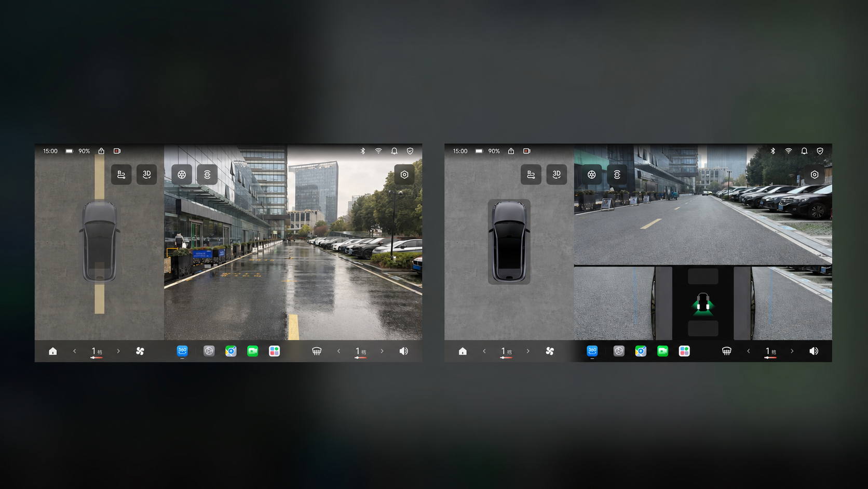Tap the lock status icon on left screen
The width and height of the screenshot is (868, 489).
[x=101, y=151]
